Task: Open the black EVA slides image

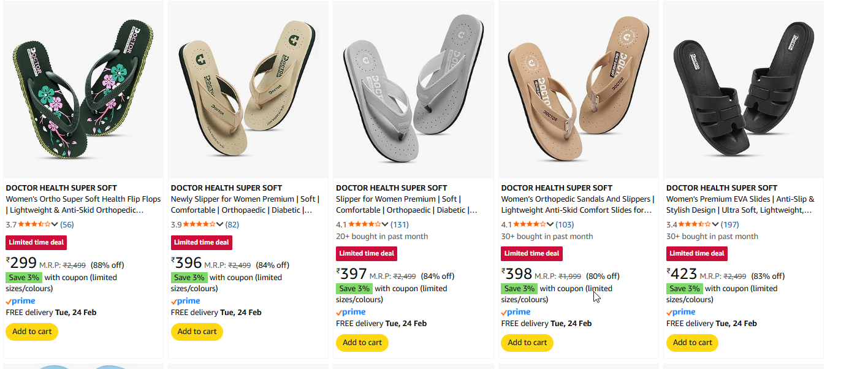Action: click(x=744, y=90)
